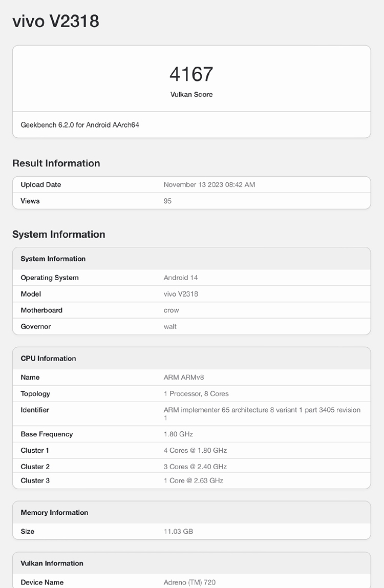384x588 pixels.
Task: Select 1 Processor, 8 Cores value
Action: 196,394
